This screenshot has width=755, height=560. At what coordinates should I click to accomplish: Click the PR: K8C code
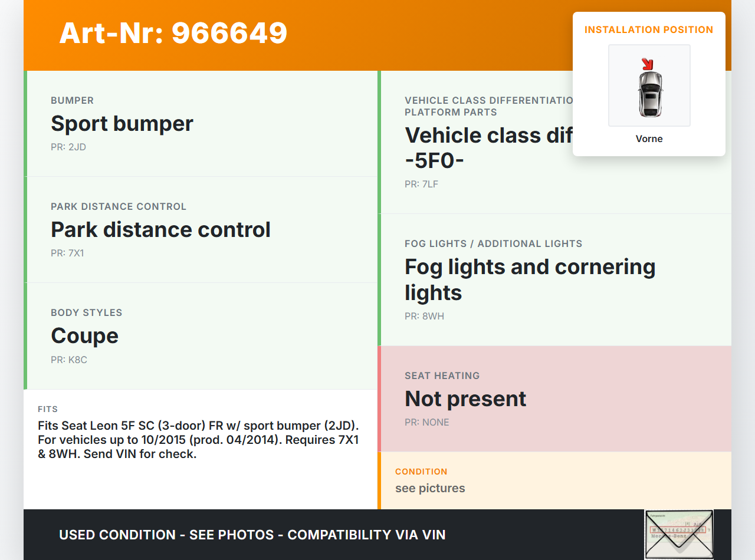click(69, 360)
